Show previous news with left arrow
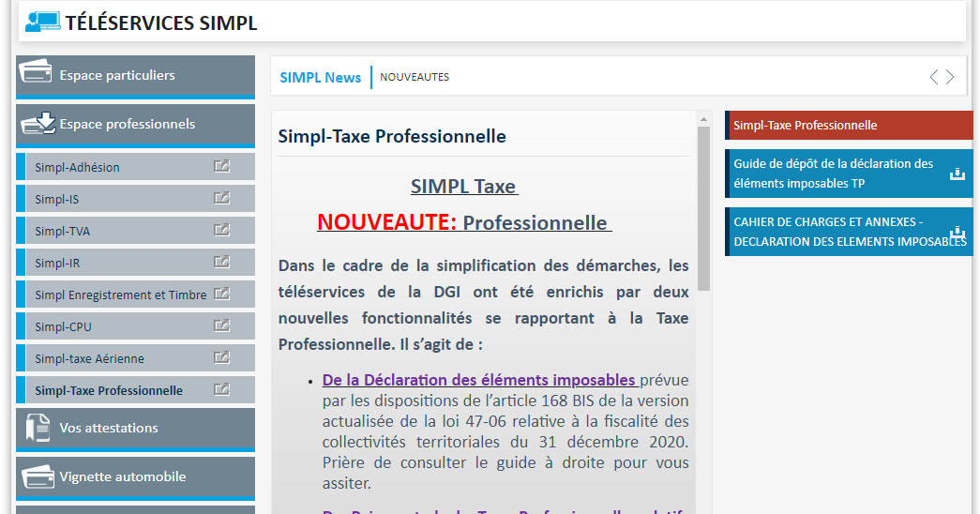This screenshot has height=514, width=980. 934,77
